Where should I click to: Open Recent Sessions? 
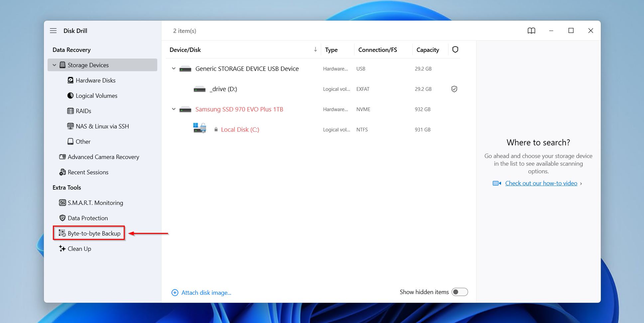pyautogui.click(x=87, y=172)
